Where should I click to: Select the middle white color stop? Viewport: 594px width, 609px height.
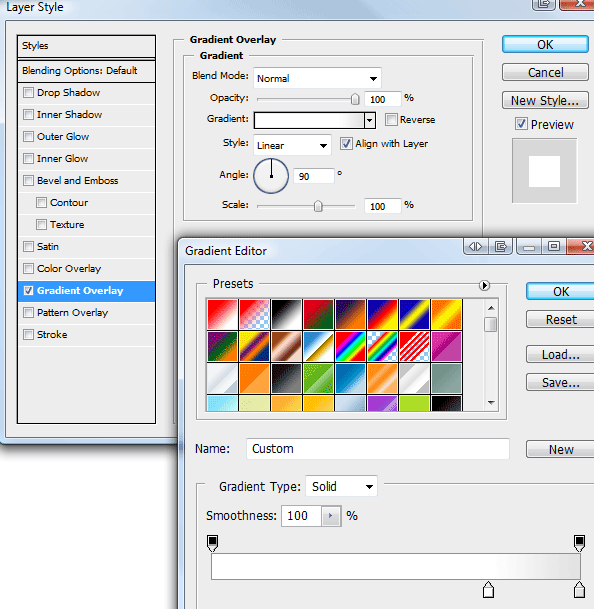pos(488,590)
